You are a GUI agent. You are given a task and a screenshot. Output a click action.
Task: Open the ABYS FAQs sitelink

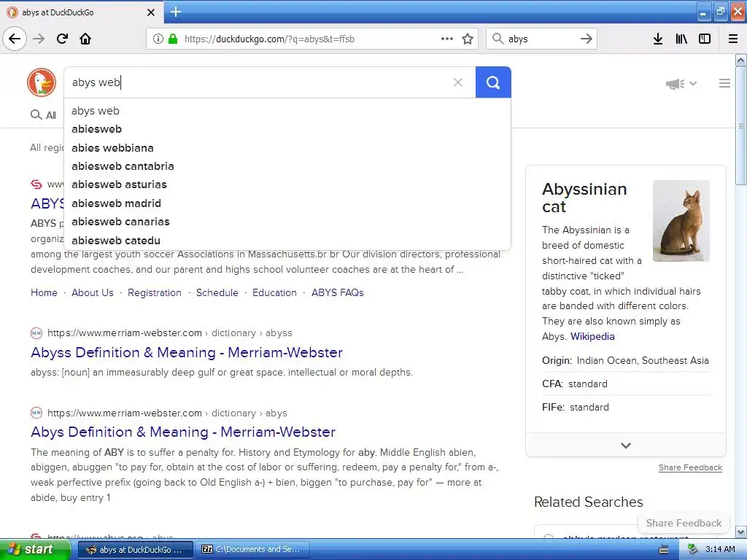[x=337, y=292]
